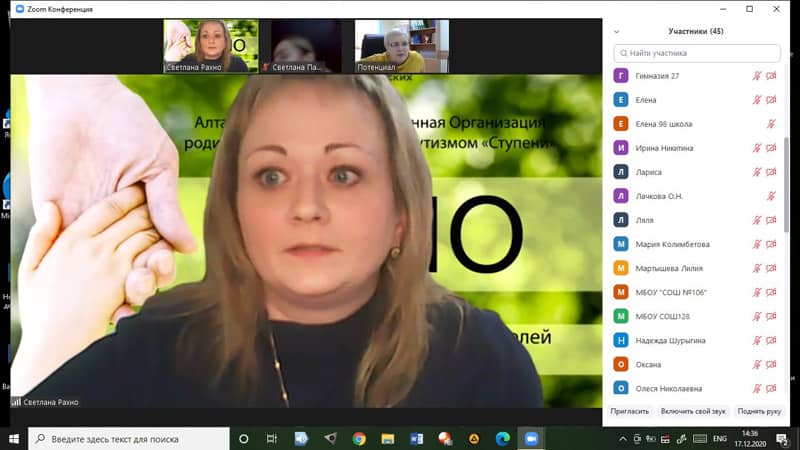Screen dimensions: 800x450
Task: Click the Найти участника search field
Action: (x=697, y=53)
